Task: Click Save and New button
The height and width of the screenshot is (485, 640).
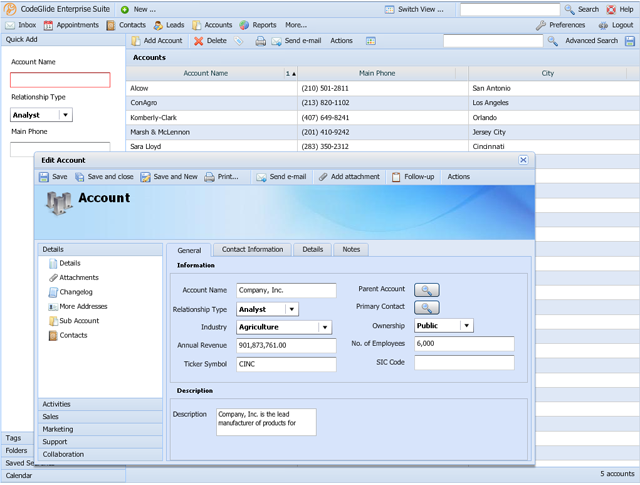Action: click(x=169, y=177)
